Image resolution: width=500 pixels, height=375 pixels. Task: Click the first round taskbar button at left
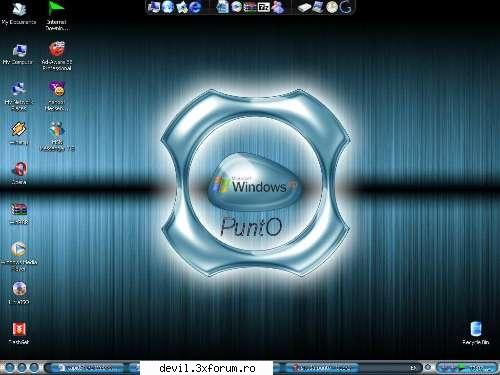[x=10, y=368]
